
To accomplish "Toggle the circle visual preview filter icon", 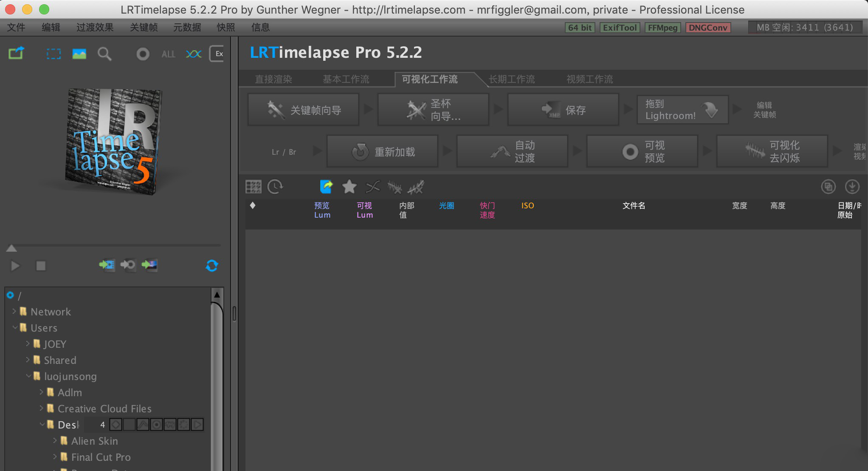I will pos(143,54).
